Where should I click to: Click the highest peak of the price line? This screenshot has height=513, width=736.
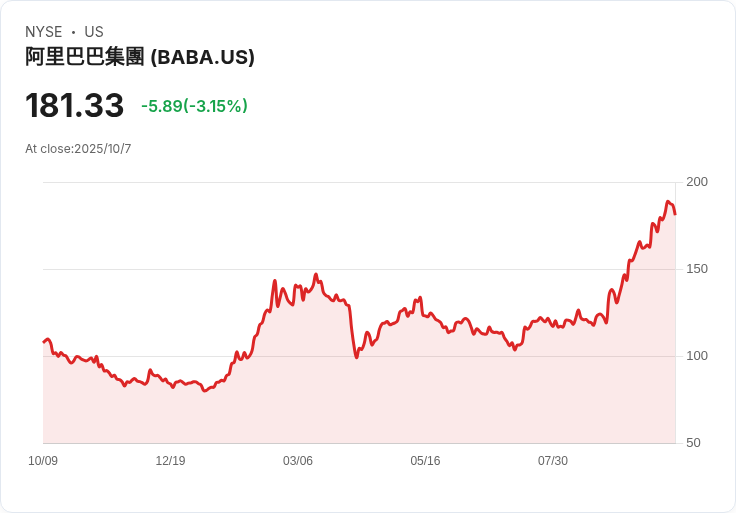tap(667, 202)
